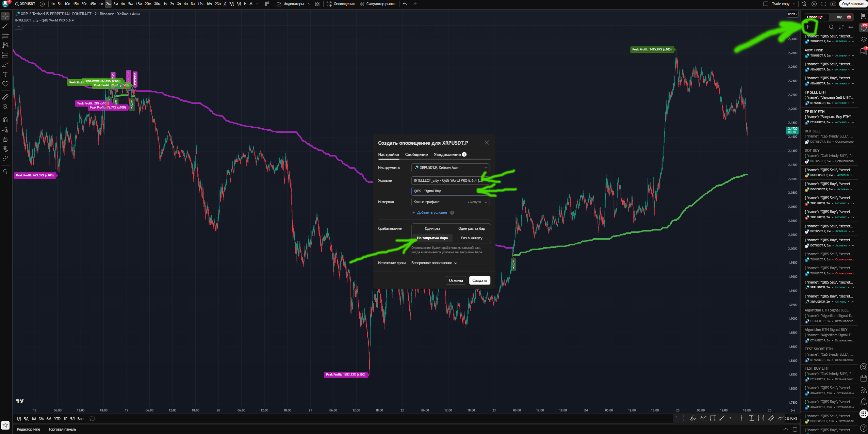This screenshot has height=434, width=868.
Task: Click the quick search lightning icon
Action: (804, 4)
